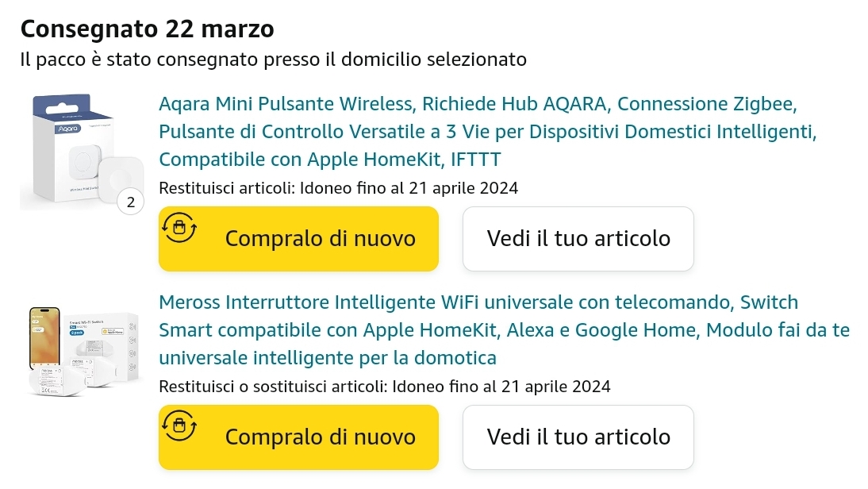Click the delivery status text about domicilio selezionato

point(272,59)
